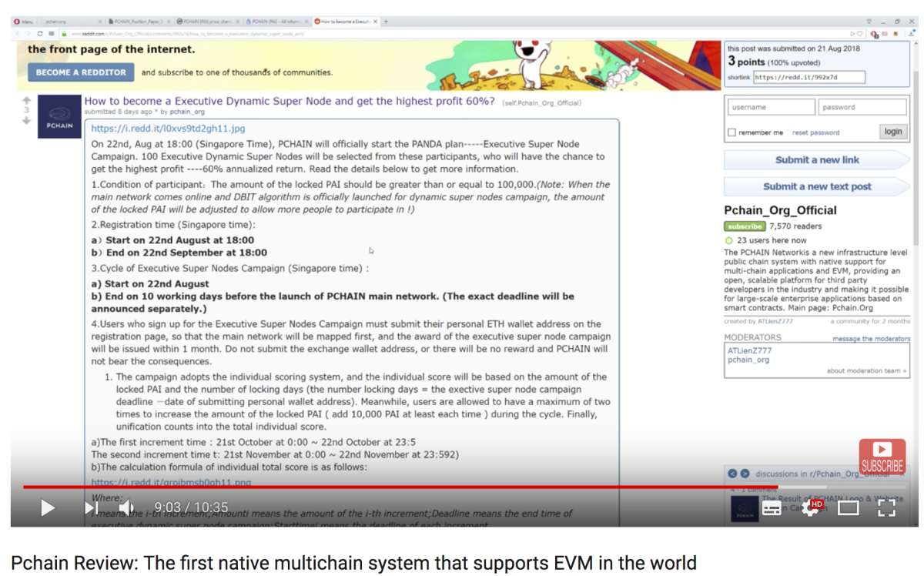
Task: Open video settings gear
Action: pos(811,507)
